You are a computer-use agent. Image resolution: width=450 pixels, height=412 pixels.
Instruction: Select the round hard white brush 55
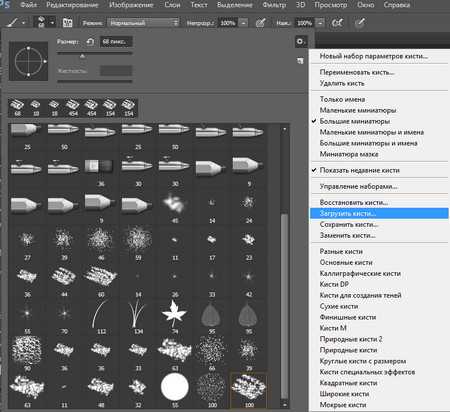tap(175, 391)
